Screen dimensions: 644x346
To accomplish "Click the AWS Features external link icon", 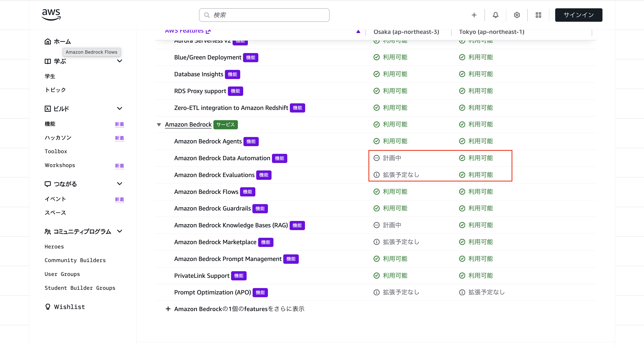I will tap(208, 31).
